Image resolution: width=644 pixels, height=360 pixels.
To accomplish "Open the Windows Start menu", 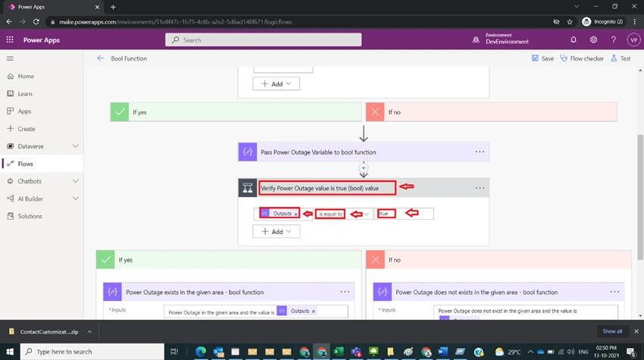I will point(10,352).
